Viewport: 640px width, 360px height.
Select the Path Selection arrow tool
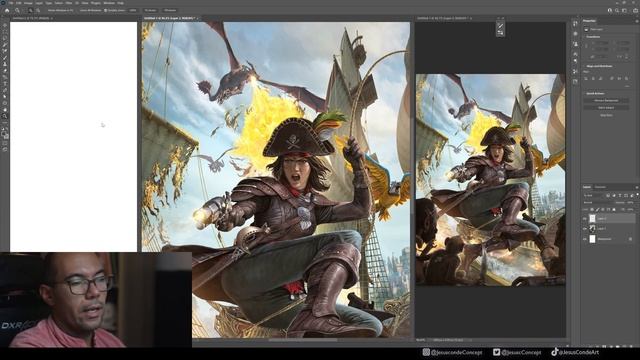[x=5, y=96]
